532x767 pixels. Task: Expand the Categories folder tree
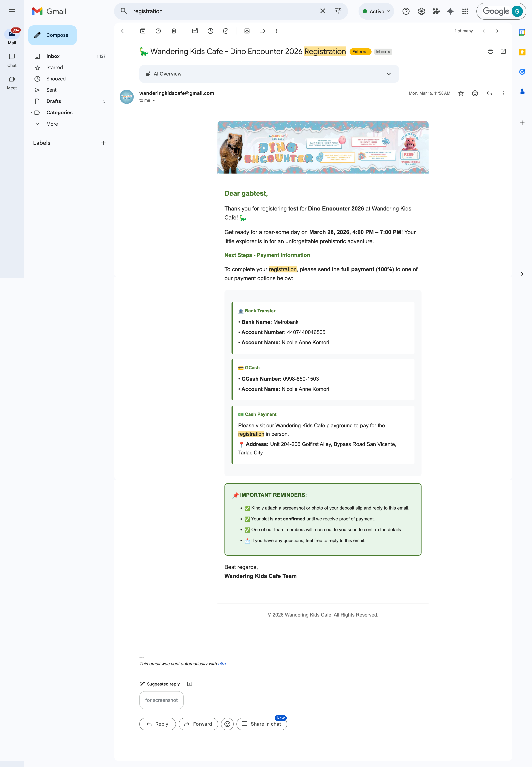tap(31, 113)
